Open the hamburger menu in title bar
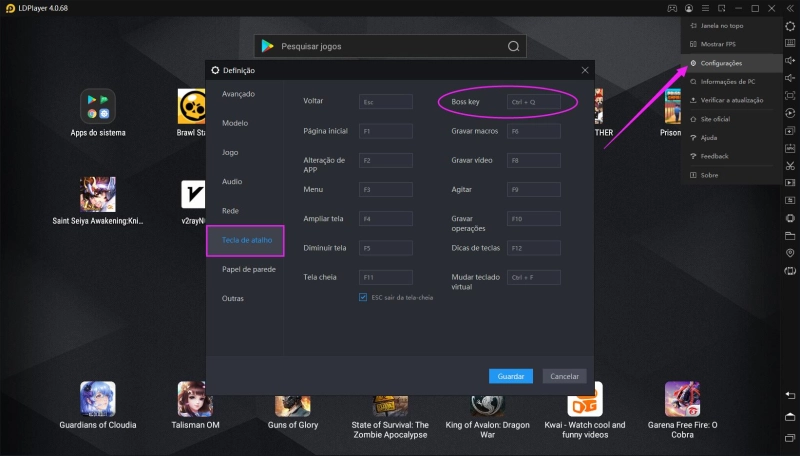The width and height of the screenshot is (800, 456). pos(706,8)
